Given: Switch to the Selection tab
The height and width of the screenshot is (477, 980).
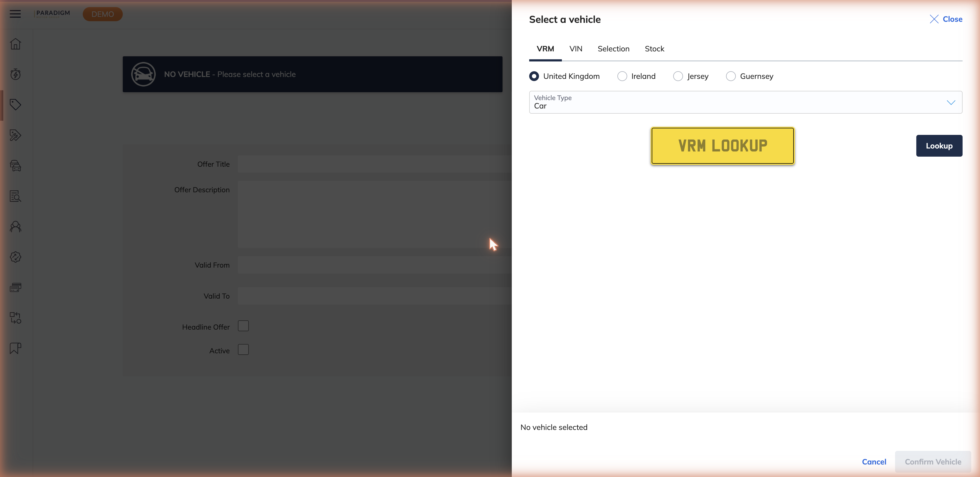Looking at the screenshot, I should click(x=614, y=49).
